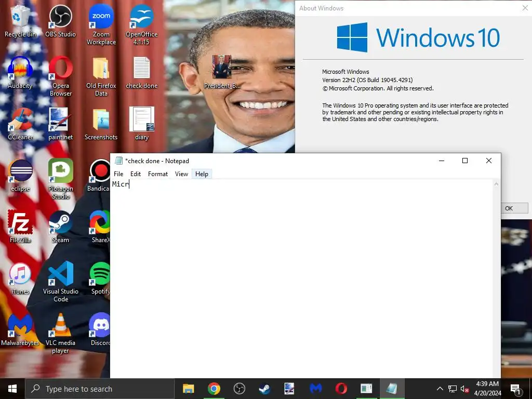Switch to paint.net in the taskbar

(290, 389)
